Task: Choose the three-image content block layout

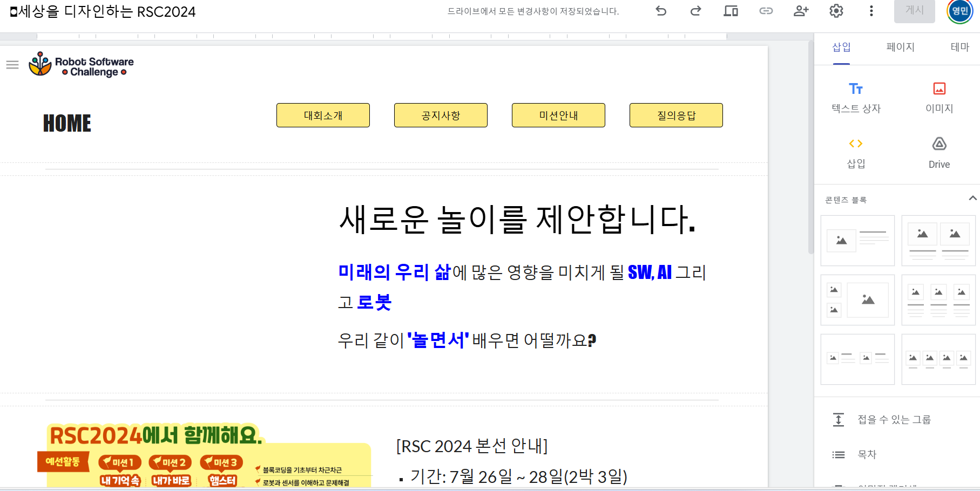Action: 938,300
